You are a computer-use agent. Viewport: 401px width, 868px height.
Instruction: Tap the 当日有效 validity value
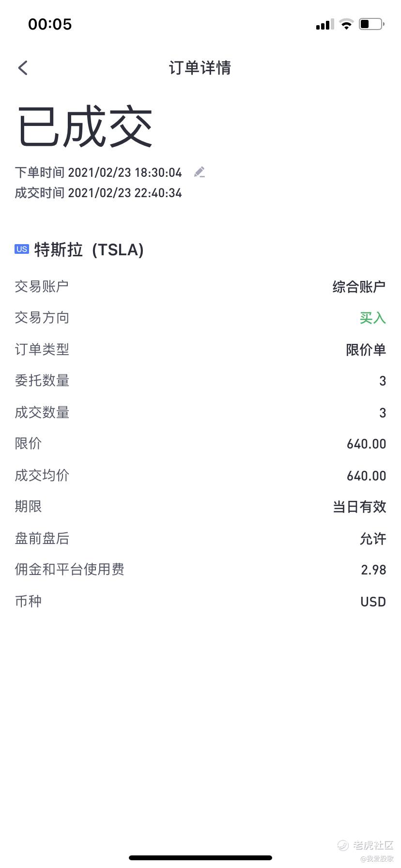[359, 507]
